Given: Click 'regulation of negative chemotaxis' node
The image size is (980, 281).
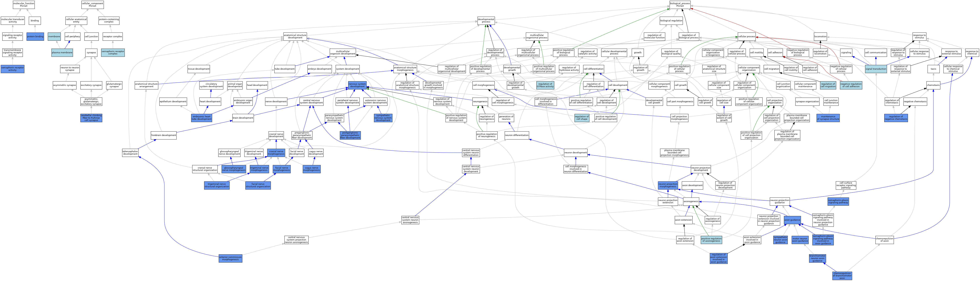Looking at the screenshot, I should [x=896, y=118].
